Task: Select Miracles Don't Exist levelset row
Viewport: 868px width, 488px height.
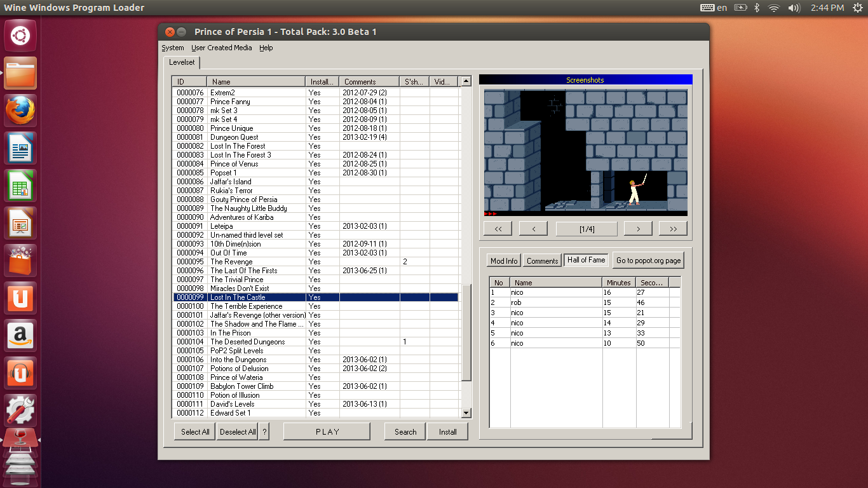Action: point(316,288)
